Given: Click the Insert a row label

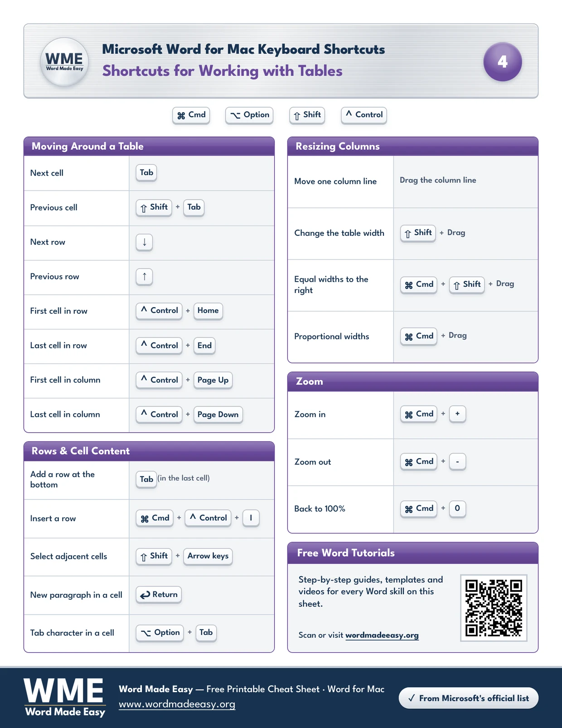Looking at the screenshot, I should pyautogui.click(x=53, y=518).
